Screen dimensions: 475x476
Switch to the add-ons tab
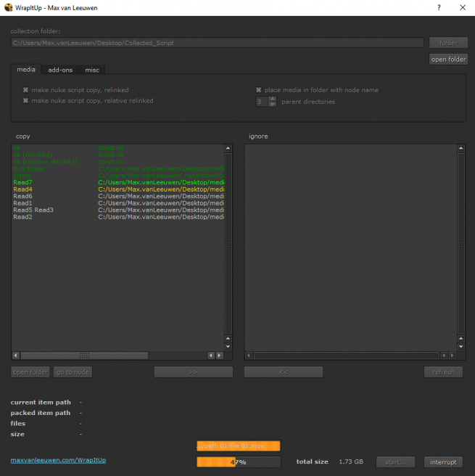pos(60,70)
